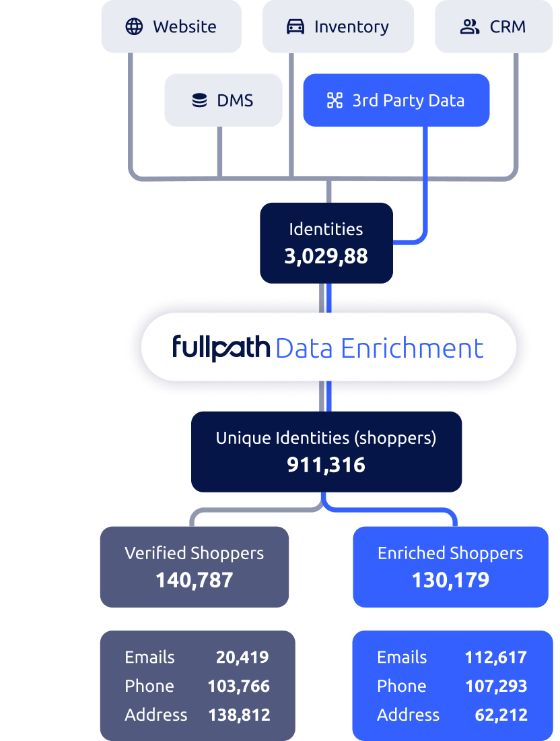Viewport: 560px width, 741px height.
Task: Click the Data Enrichment banner
Action: pyautogui.click(x=326, y=347)
